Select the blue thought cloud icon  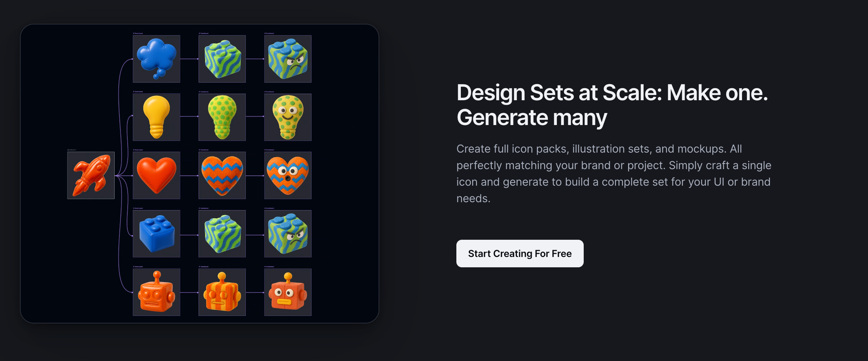point(157,59)
